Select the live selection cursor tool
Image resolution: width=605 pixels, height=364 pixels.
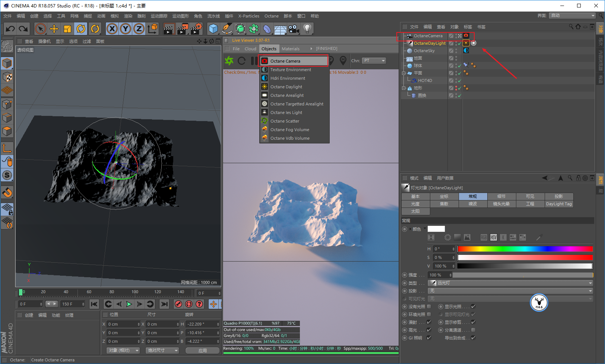[x=40, y=29]
